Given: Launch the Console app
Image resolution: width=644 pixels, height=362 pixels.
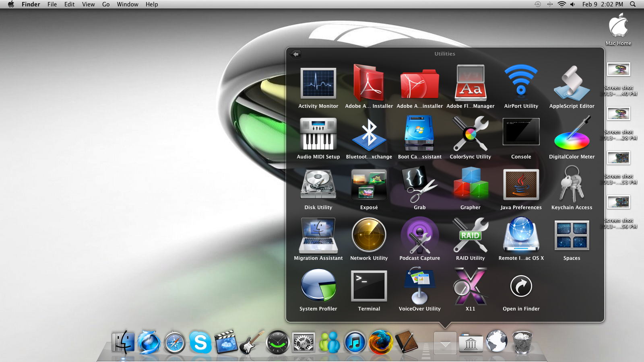Looking at the screenshot, I should [x=521, y=132].
